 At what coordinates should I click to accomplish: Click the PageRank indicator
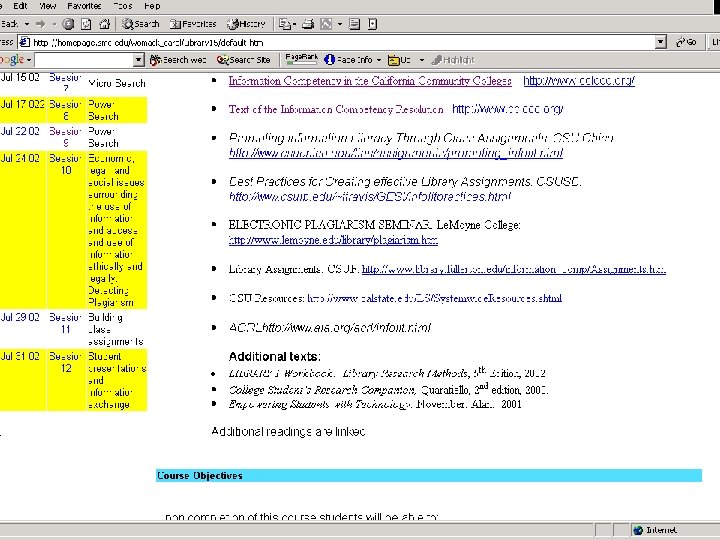pos(301,58)
